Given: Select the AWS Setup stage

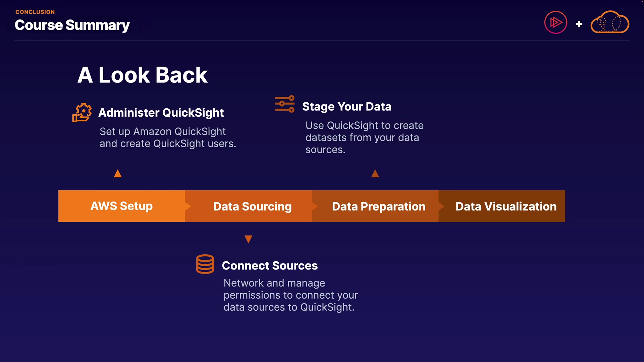Looking at the screenshot, I should 121,206.
